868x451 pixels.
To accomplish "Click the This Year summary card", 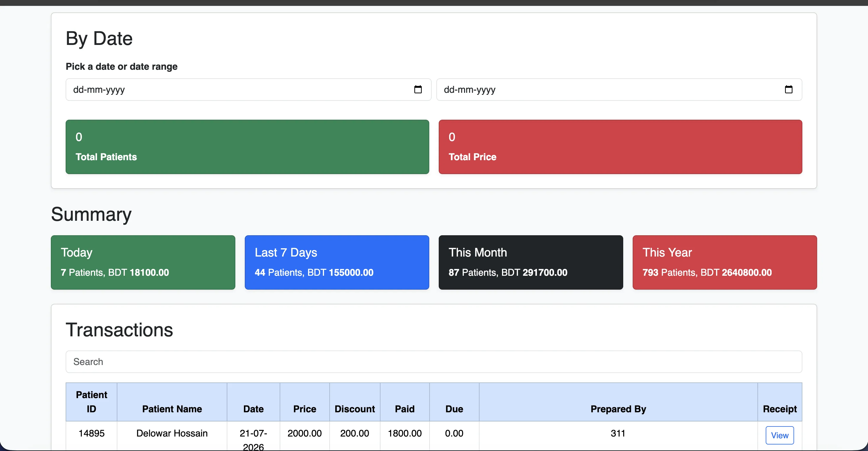I will point(725,262).
